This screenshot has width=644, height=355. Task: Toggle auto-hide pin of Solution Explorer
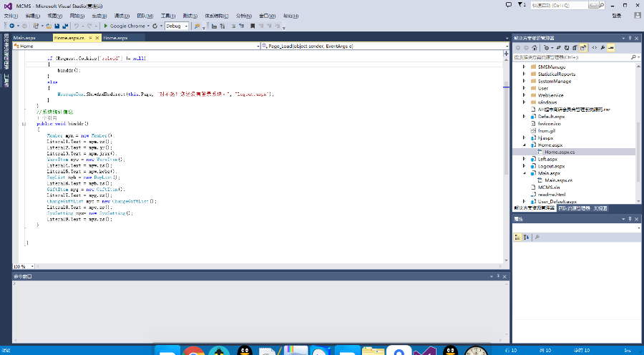630,38
